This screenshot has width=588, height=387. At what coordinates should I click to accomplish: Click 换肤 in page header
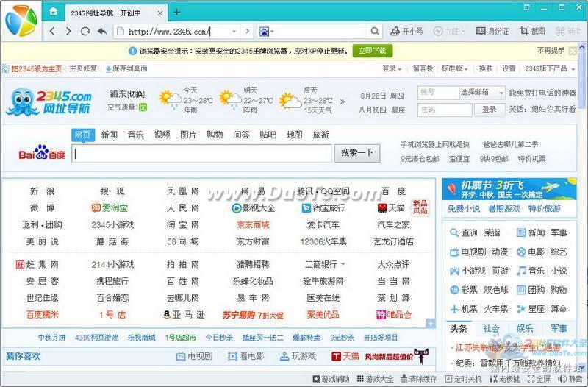coord(486,68)
